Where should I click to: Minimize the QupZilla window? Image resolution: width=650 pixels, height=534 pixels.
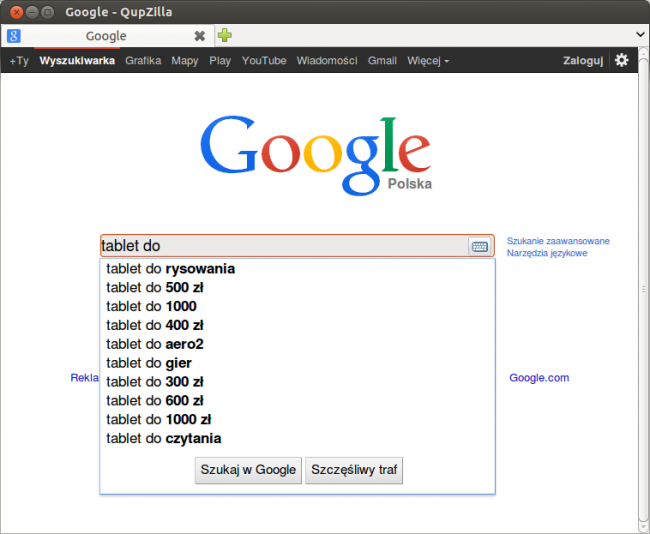[x=32, y=12]
